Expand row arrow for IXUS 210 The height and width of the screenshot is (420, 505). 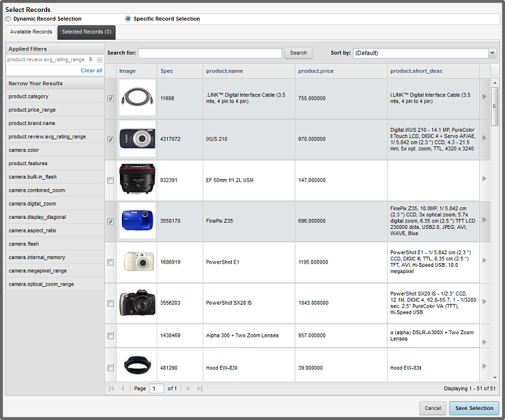tap(484, 137)
